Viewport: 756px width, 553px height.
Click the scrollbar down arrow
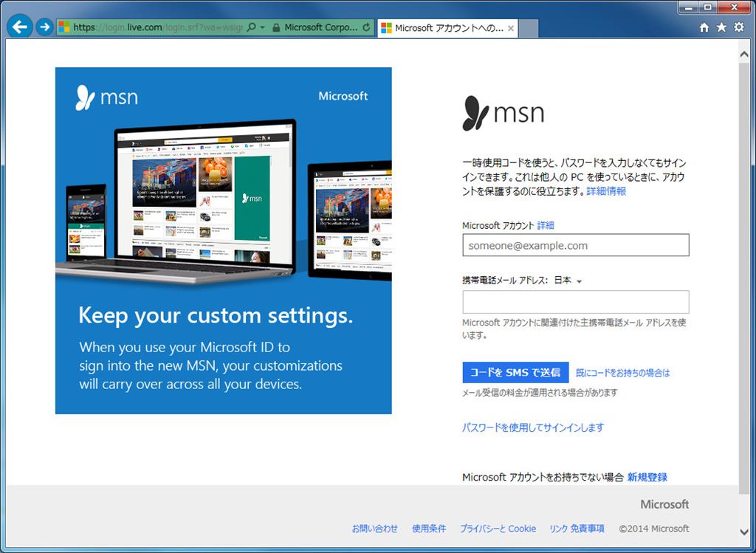pos(744,532)
